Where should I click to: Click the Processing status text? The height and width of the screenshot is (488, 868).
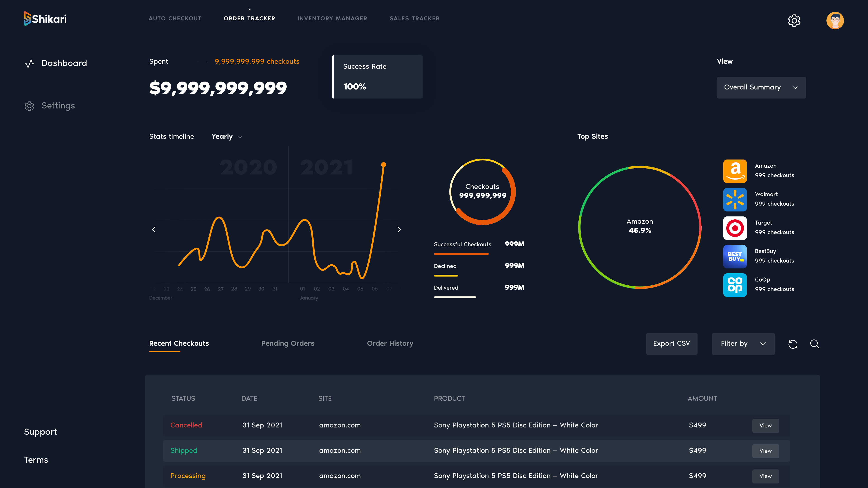(x=188, y=476)
